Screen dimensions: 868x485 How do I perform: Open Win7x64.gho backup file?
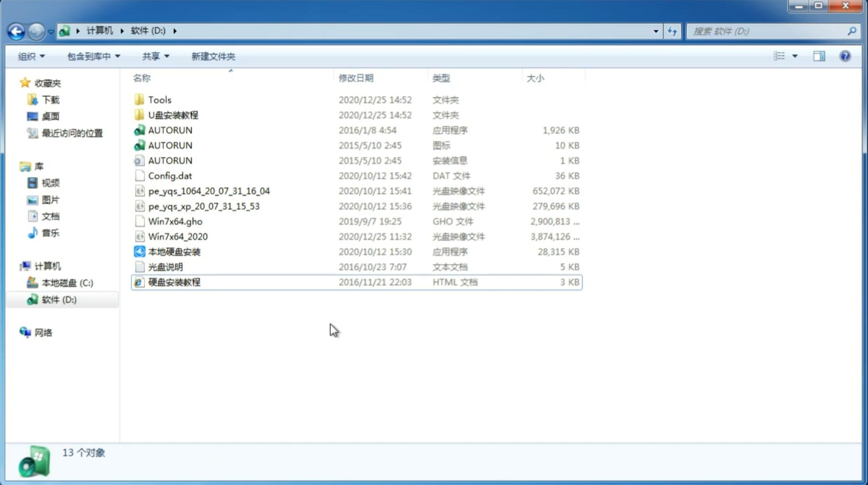175,221
